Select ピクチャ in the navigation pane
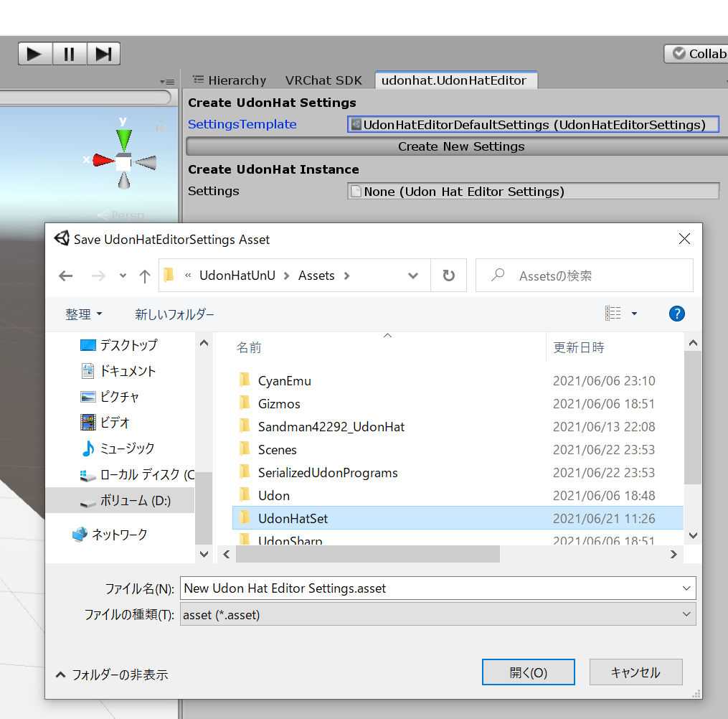 click(x=110, y=397)
